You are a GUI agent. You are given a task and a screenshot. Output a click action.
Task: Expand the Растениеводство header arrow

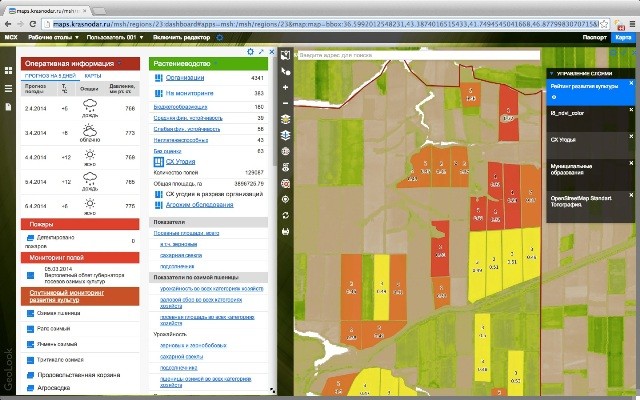point(216,64)
